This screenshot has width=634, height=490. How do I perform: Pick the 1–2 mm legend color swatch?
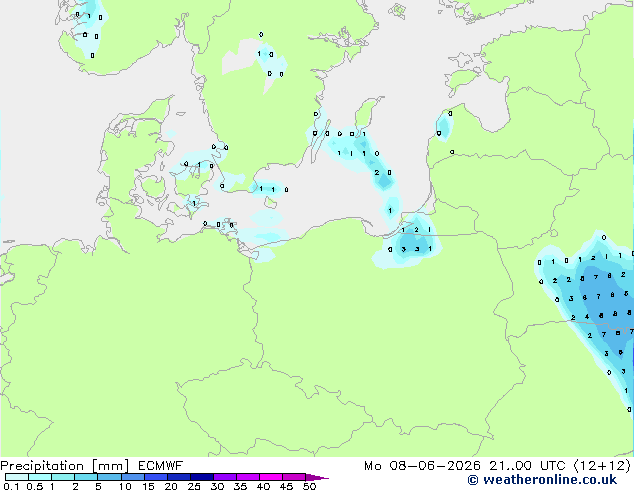[63, 477]
